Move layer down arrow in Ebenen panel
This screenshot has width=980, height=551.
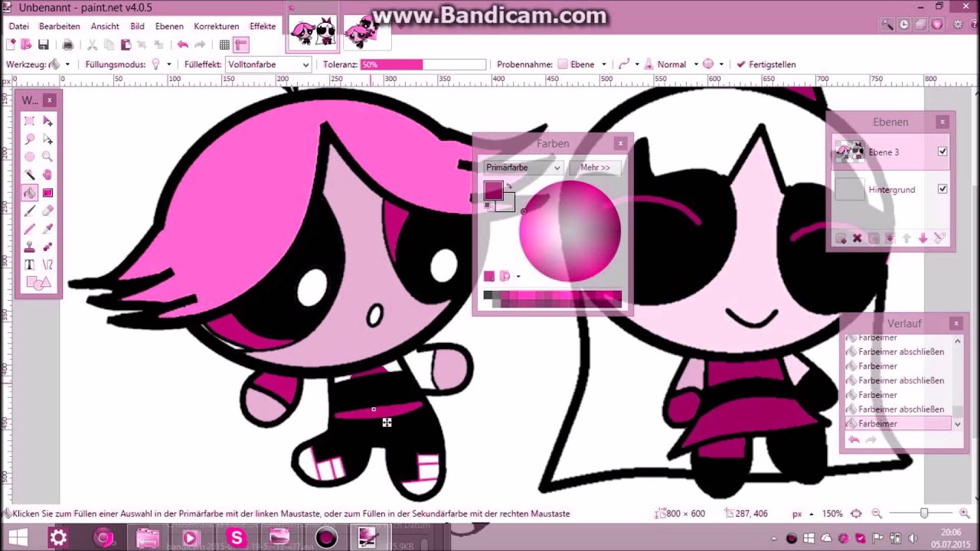point(923,239)
